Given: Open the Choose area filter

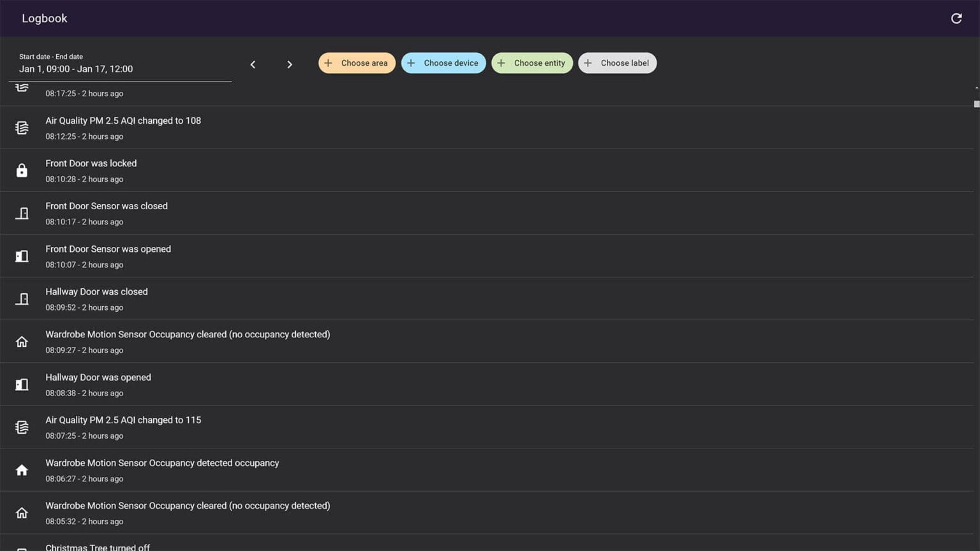Looking at the screenshot, I should click(357, 63).
